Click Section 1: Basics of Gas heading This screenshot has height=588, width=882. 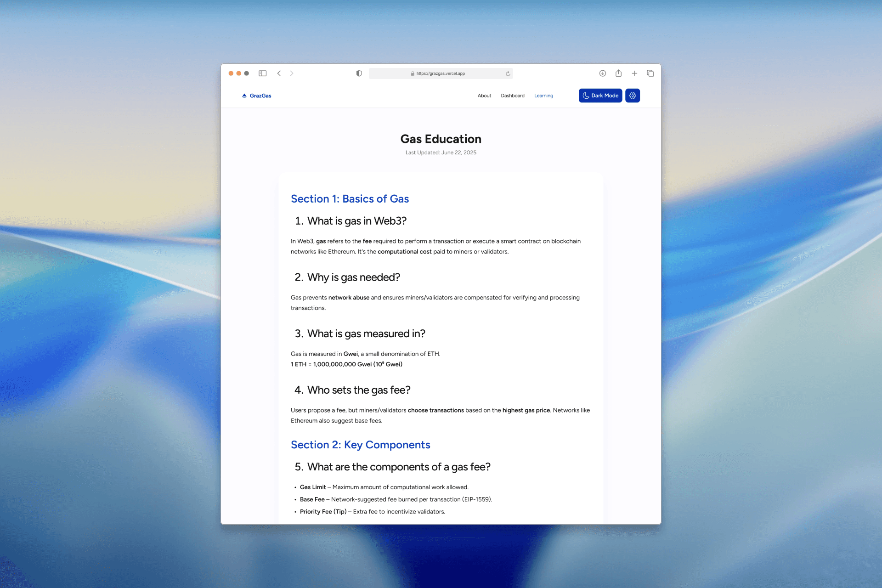tap(350, 199)
